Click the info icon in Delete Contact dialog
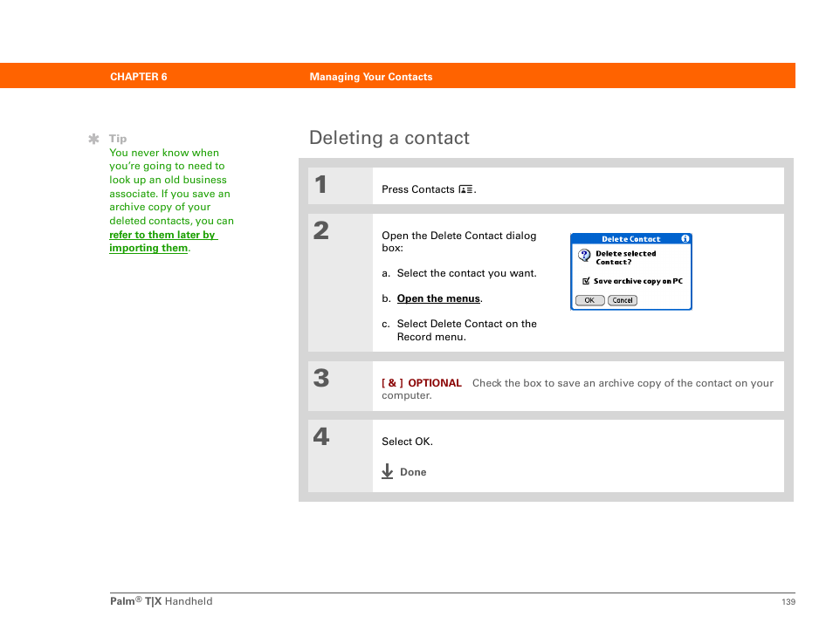 pyautogui.click(x=685, y=239)
